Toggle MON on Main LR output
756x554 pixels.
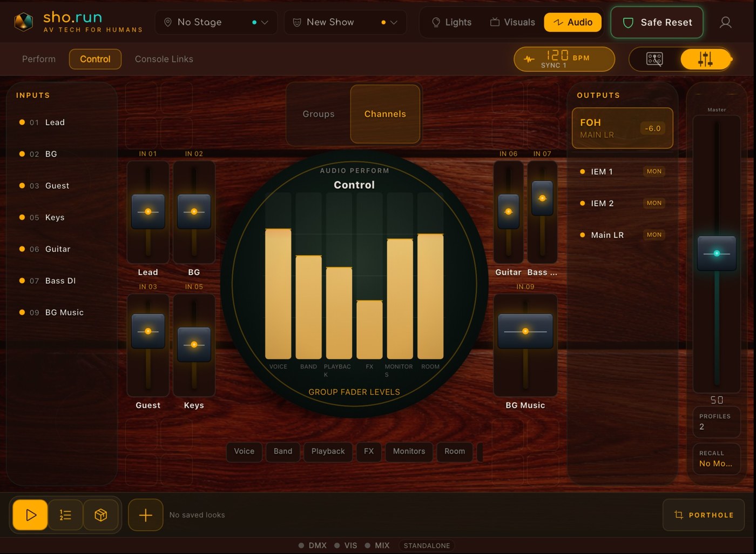point(654,235)
